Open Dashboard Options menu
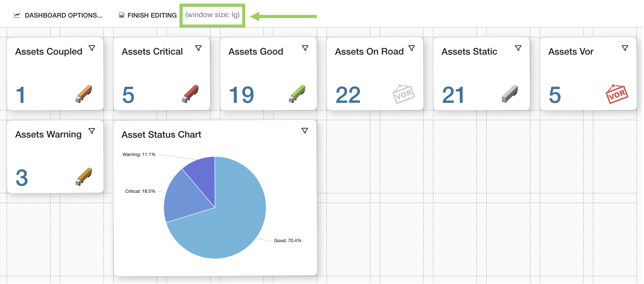 (x=58, y=15)
